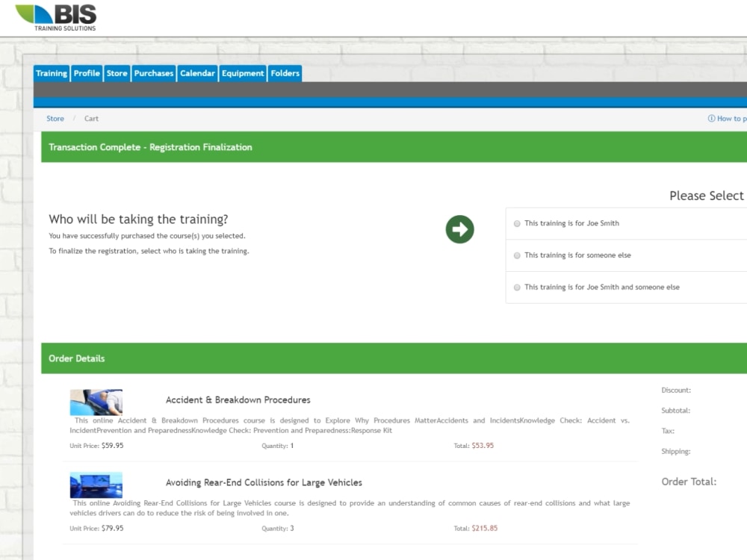This screenshot has height=560, width=747.
Task: Click Accident & Breakdown Procedures title
Action: point(238,400)
